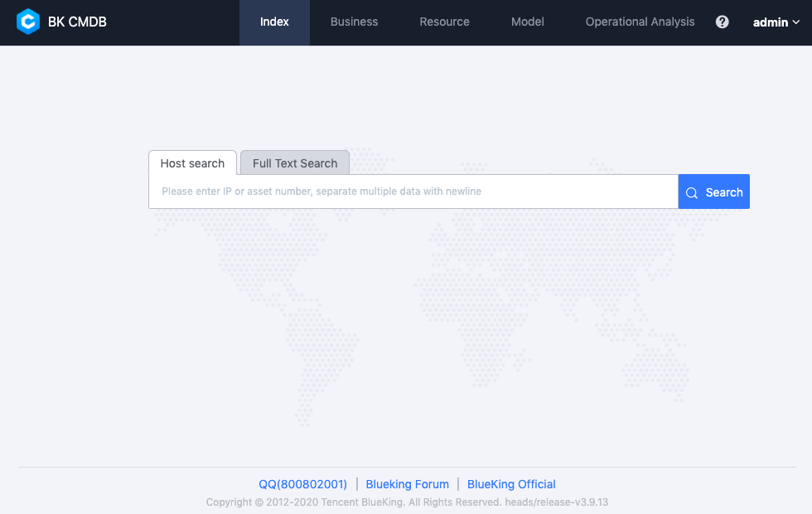Switch to the Host search tab
The image size is (812, 514).
pos(192,163)
